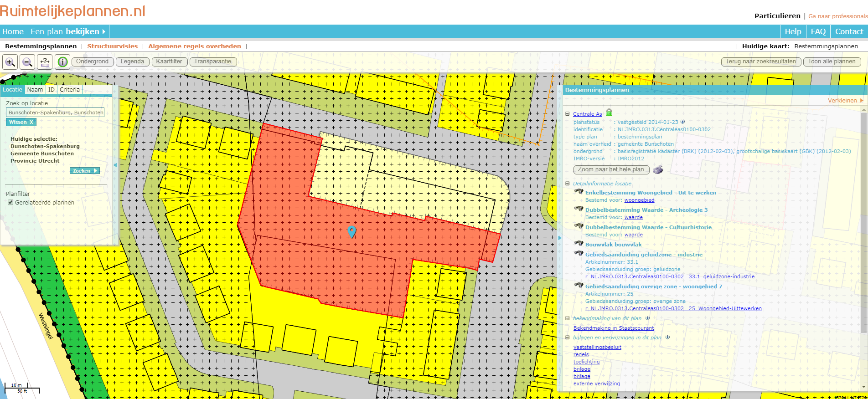The image size is (868, 399).
Task: Open the regels document link
Action: point(581,354)
